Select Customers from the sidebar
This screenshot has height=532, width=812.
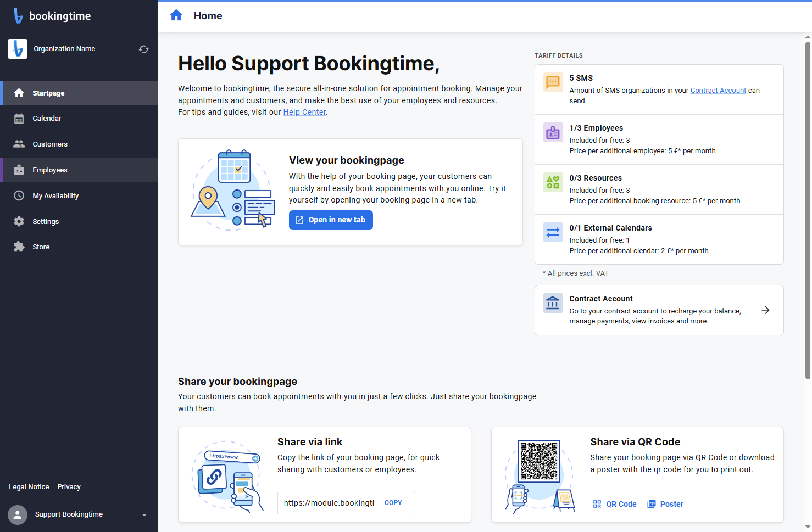79,144
